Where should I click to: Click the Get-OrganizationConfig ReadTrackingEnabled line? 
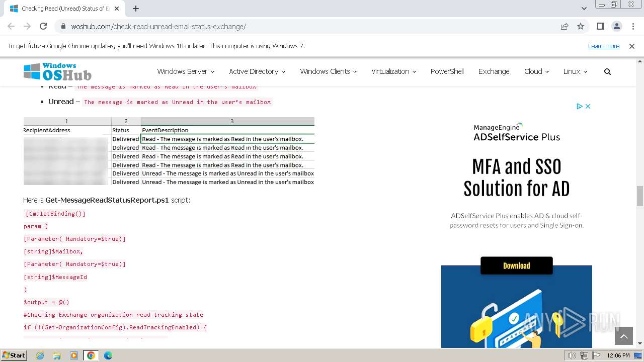tap(115, 327)
